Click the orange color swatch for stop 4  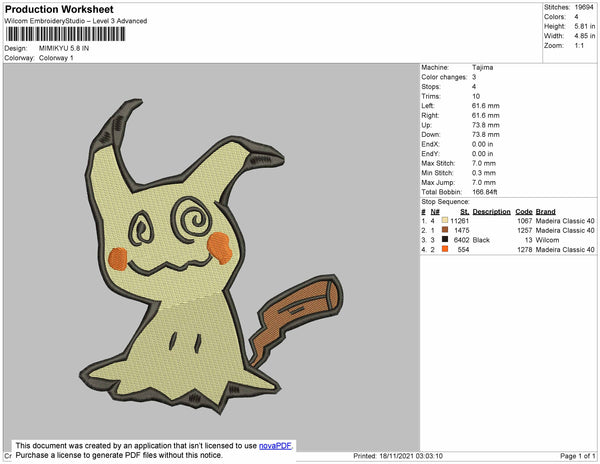443,250
